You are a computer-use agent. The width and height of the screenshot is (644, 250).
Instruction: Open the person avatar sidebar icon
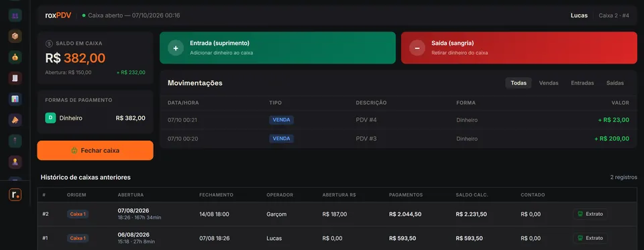pos(15,162)
